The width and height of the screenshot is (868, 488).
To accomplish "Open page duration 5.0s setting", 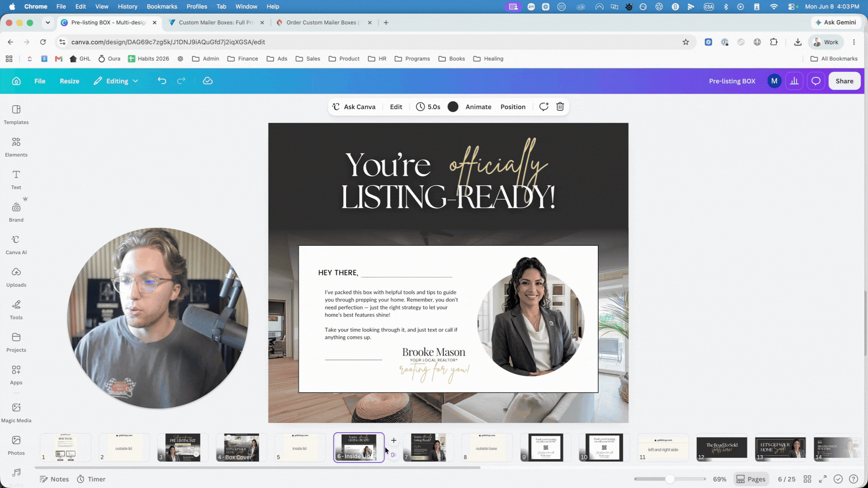I will pos(428,107).
